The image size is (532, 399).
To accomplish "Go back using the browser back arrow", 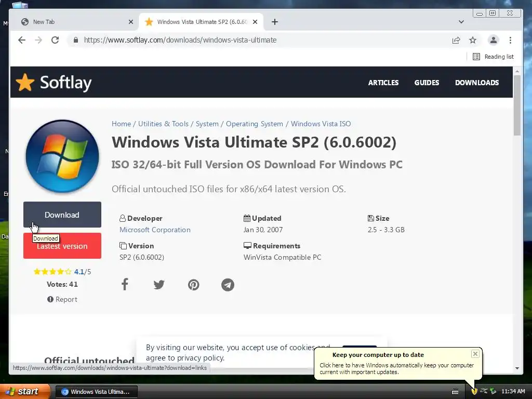I will 22,40.
